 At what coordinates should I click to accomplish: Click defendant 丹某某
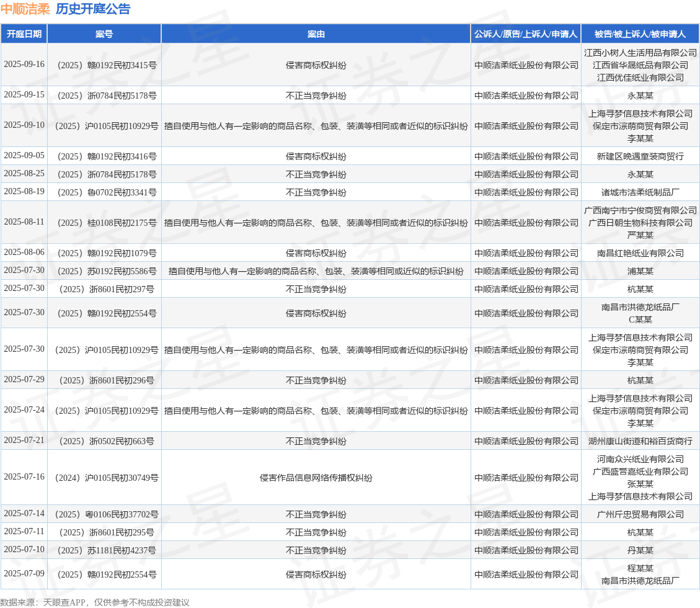(x=640, y=550)
